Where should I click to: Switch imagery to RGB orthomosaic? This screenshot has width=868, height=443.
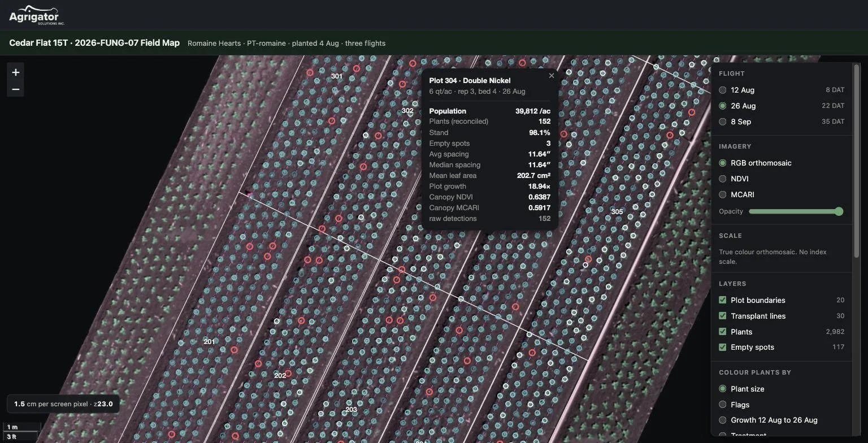[x=722, y=163]
